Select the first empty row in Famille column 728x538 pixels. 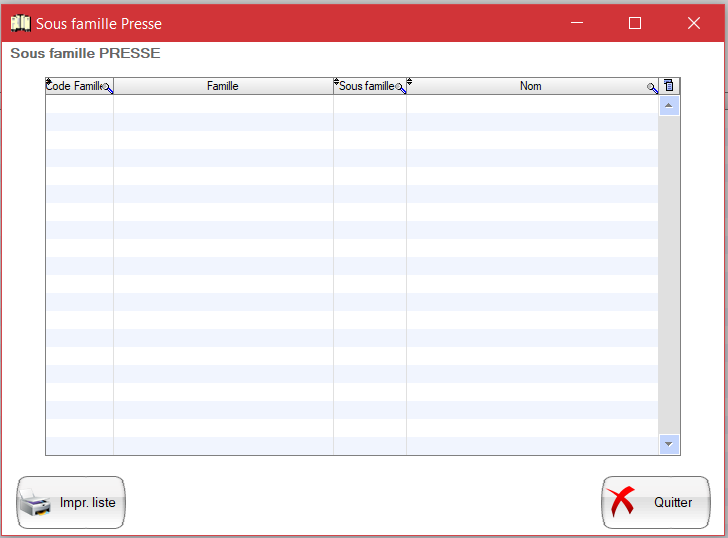point(223,104)
